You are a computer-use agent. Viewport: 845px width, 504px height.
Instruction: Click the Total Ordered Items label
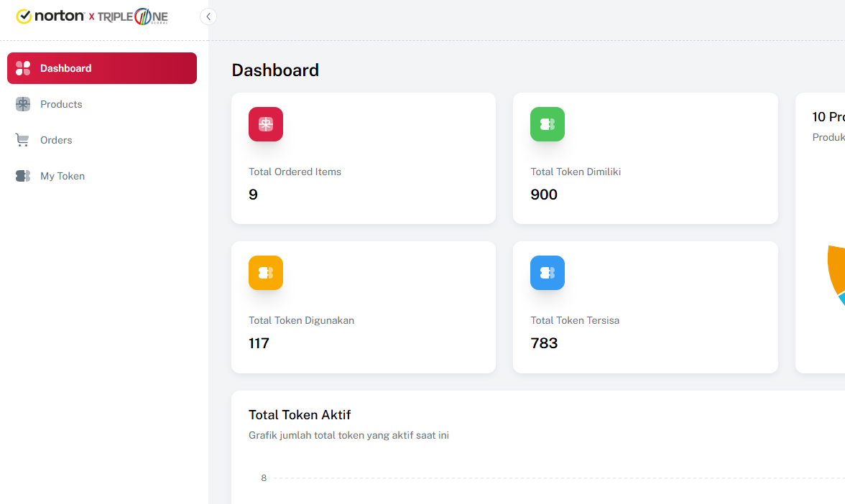[x=295, y=172]
